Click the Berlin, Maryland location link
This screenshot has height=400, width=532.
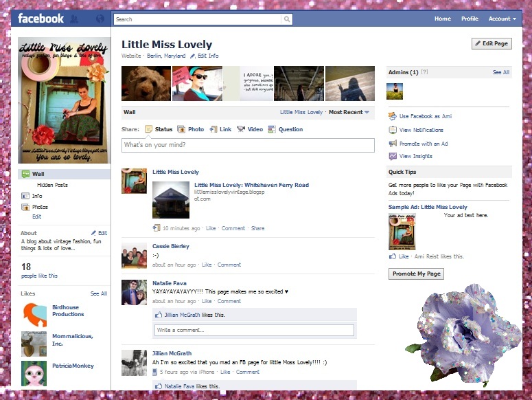click(166, 56)
